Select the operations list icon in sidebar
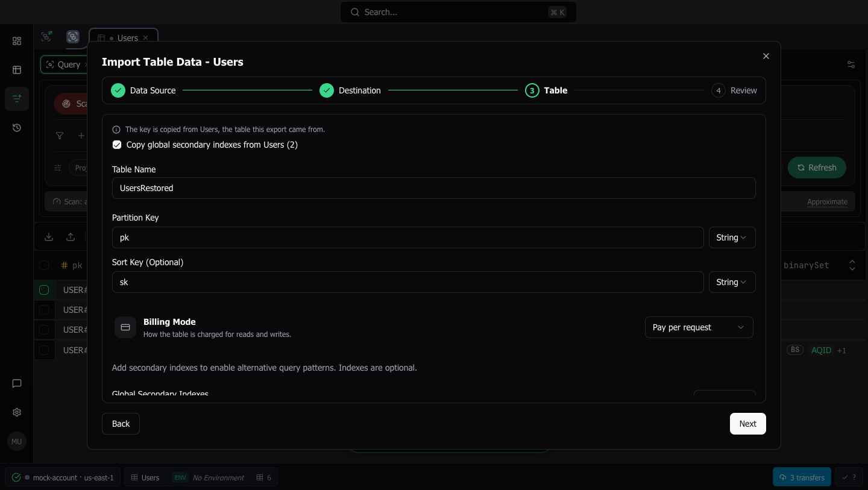The image size is (868, 490). point(17,99)
